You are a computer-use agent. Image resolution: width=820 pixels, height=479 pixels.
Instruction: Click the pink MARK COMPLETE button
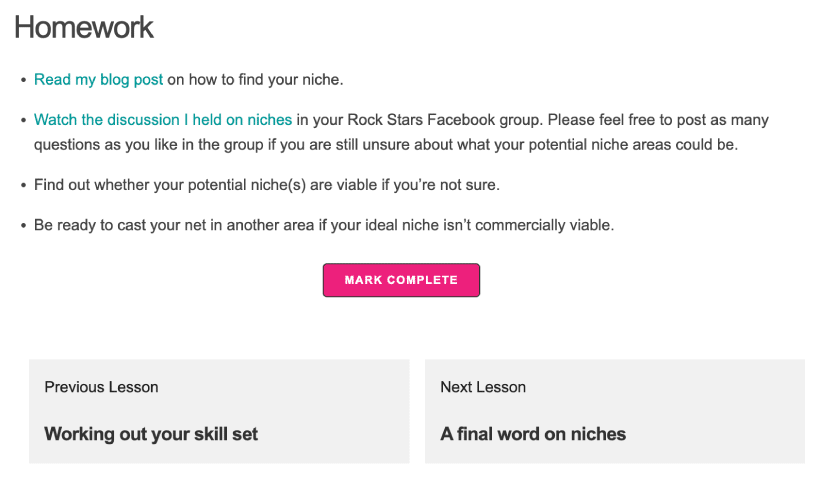[x=401, y=280]
